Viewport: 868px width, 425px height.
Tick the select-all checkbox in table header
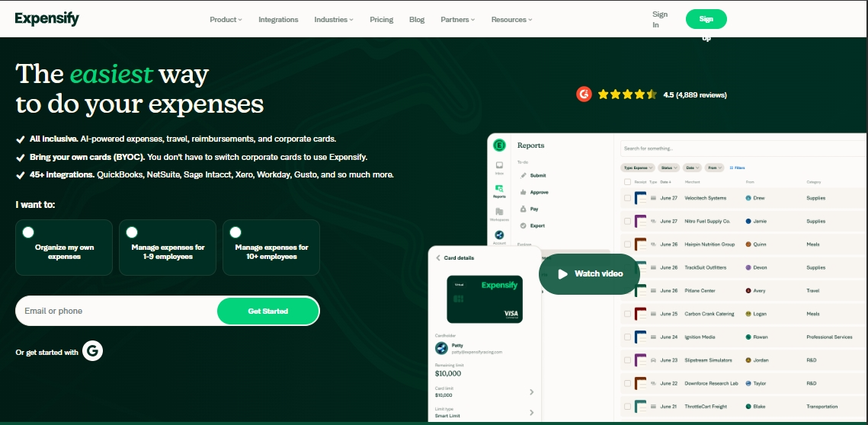tap(627, 182)
